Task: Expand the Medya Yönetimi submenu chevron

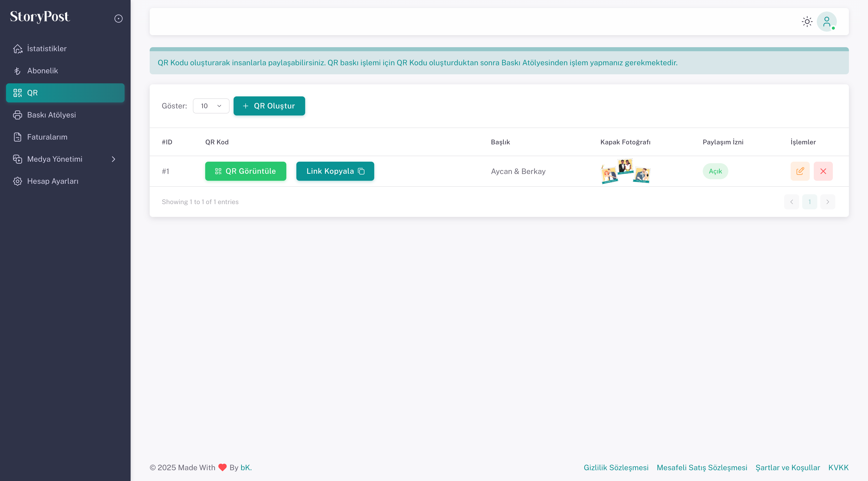Action: click(114, 159)
